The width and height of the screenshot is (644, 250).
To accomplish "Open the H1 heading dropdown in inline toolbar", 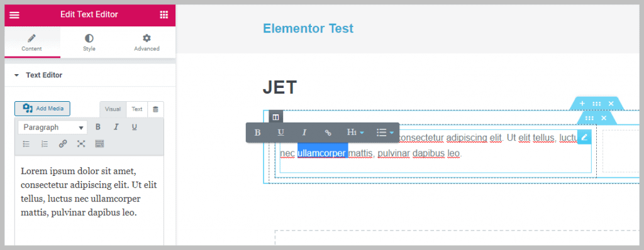I will 356,132.
